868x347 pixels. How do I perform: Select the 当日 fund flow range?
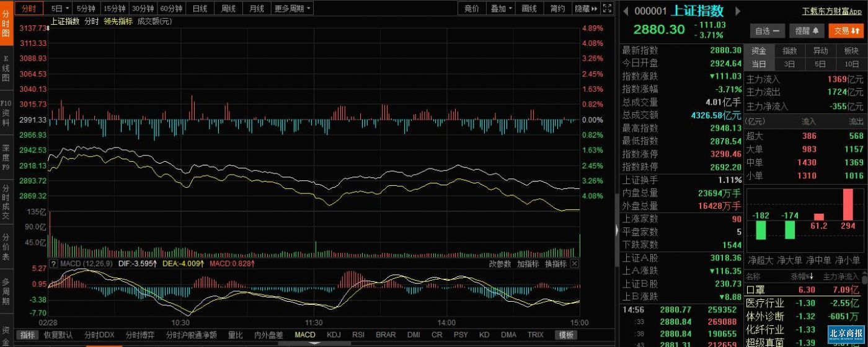759,64
